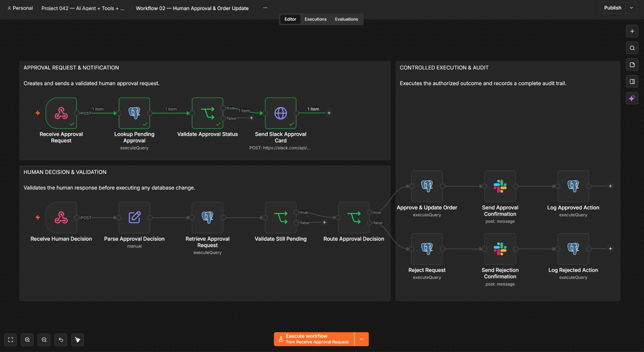Image resolution: width=644 pixels, height=352 pixels.
Task: Open the Receive Approval Request webhook node
Action: point(61,113)
